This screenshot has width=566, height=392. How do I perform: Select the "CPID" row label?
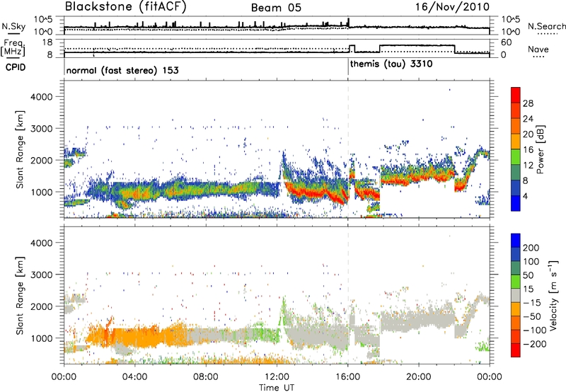point(15,67)
